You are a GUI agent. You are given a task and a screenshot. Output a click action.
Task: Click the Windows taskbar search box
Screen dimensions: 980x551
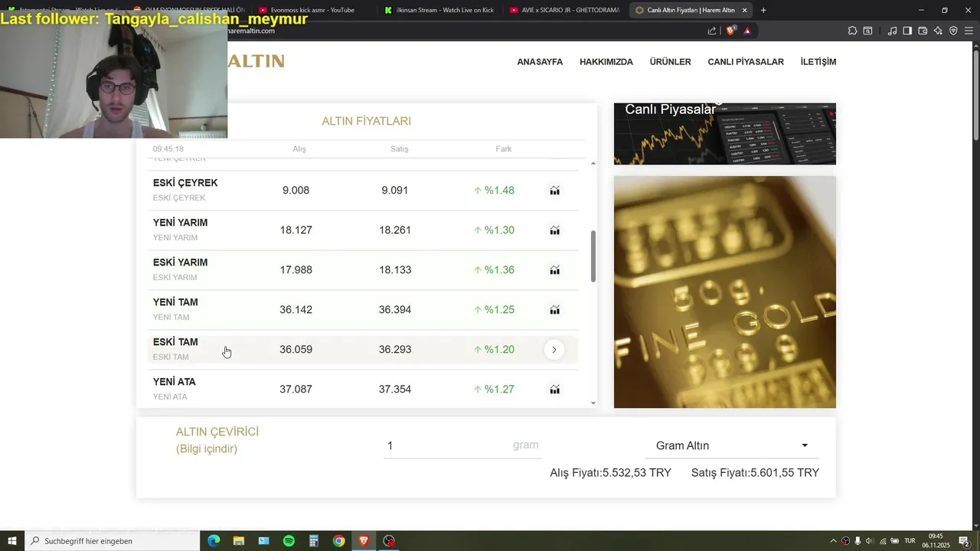click(x=113, y=541)
